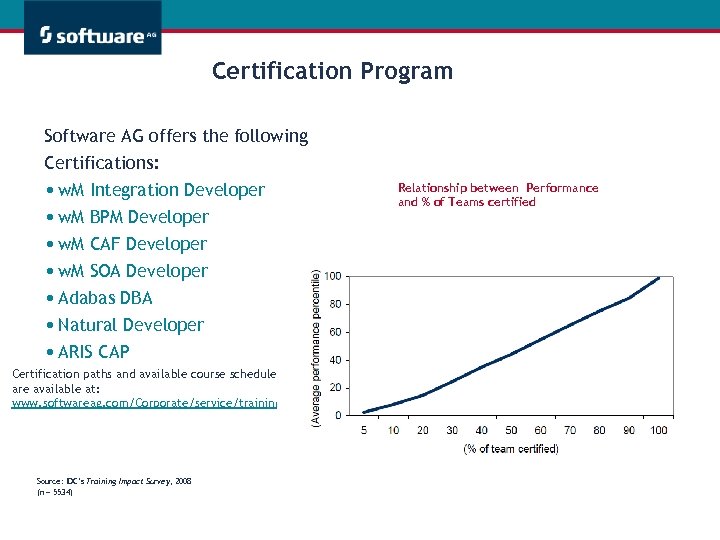
Task: Open the softwareag.com training link
Action: click(144, 403)
